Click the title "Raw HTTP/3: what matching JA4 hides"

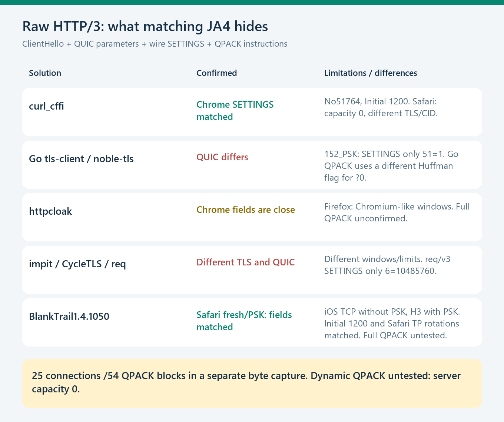point(145,27)
